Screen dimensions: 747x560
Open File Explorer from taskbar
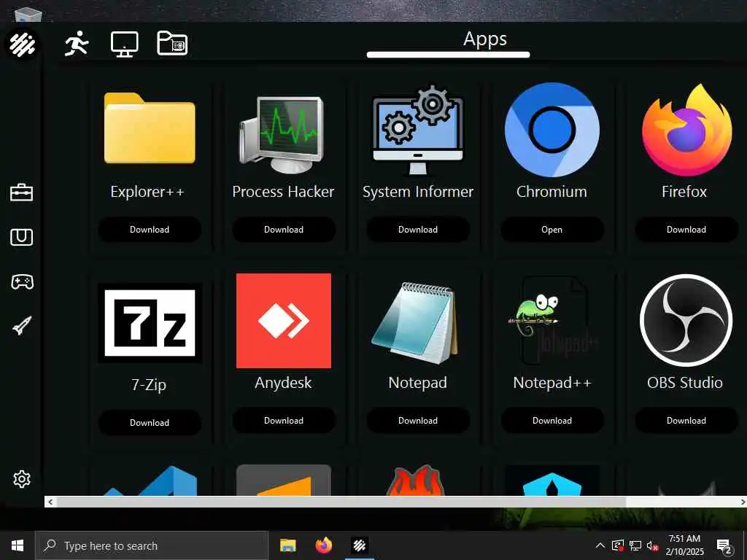point(287,545)
